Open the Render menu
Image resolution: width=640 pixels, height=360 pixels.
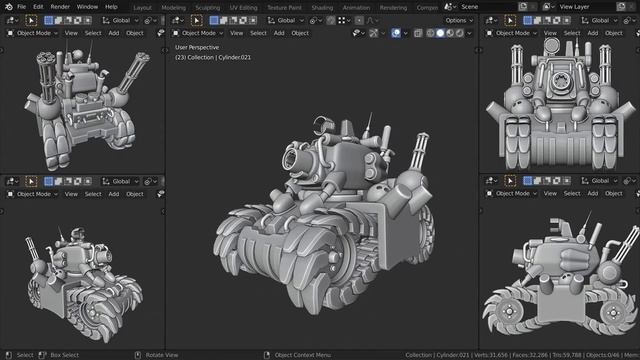click(60, 7)
